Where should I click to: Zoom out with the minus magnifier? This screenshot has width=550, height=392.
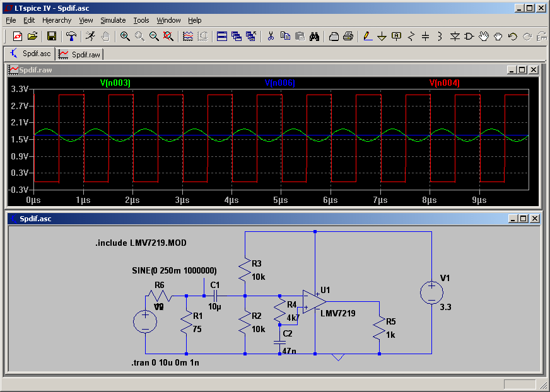click(154, 36)
